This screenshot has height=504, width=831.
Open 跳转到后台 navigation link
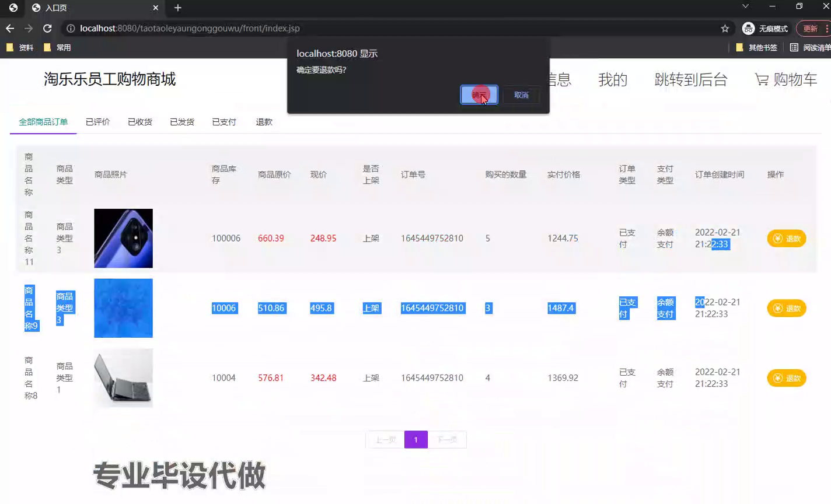coord(691,79)
